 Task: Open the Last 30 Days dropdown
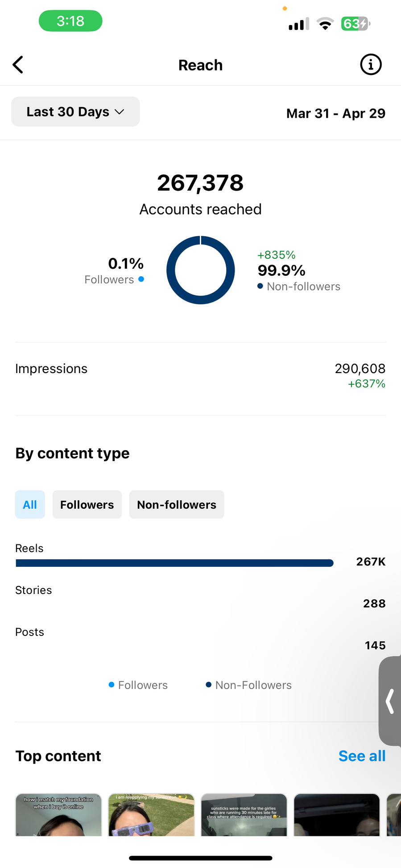(75, 112)
